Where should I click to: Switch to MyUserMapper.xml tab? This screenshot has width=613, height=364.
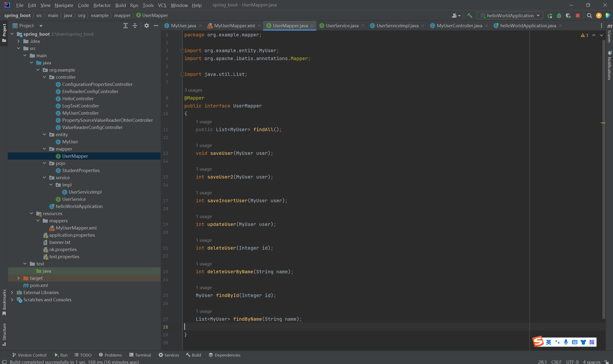(234, 26)
